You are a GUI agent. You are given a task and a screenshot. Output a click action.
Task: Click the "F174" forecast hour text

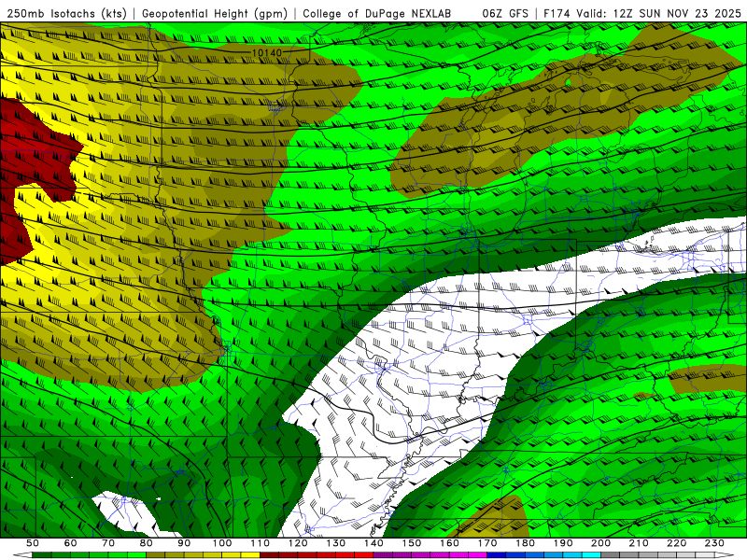(557, 14)
